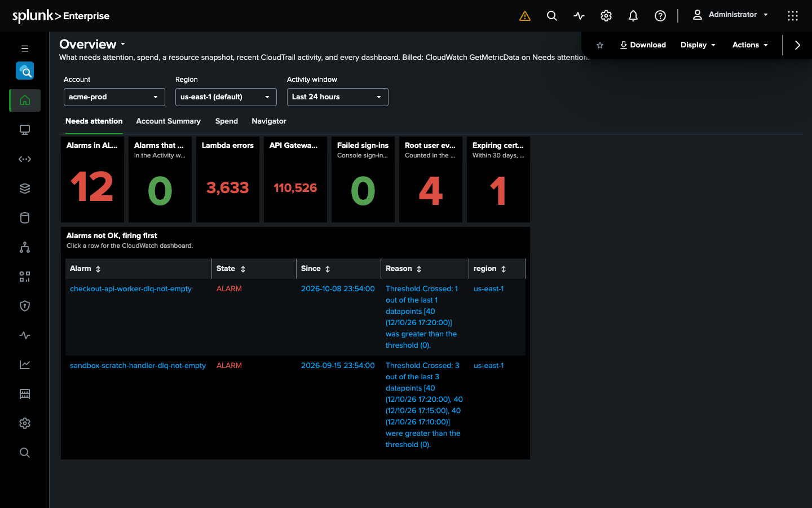The width and height of the screenshot is (812, 508).
Task: Open the Display dropdown menu
Action: point(698,45)
